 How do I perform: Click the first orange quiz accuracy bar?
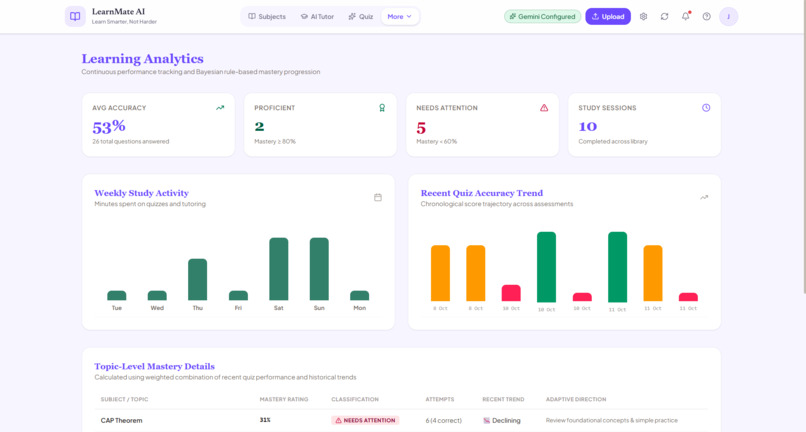(440, 273)
